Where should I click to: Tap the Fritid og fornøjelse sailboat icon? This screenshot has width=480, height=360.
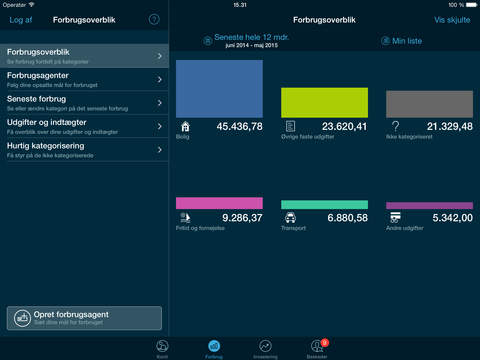[185, 218]
